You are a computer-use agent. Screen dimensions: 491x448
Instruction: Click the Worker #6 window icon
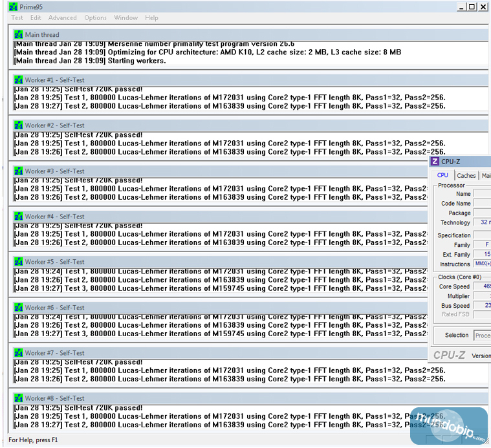click(19, 308)
